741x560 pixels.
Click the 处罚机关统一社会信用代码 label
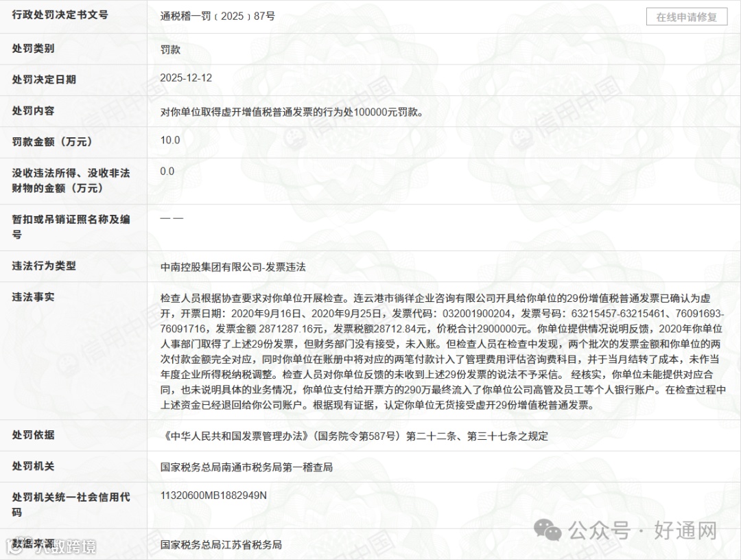(x=71, y=504)
